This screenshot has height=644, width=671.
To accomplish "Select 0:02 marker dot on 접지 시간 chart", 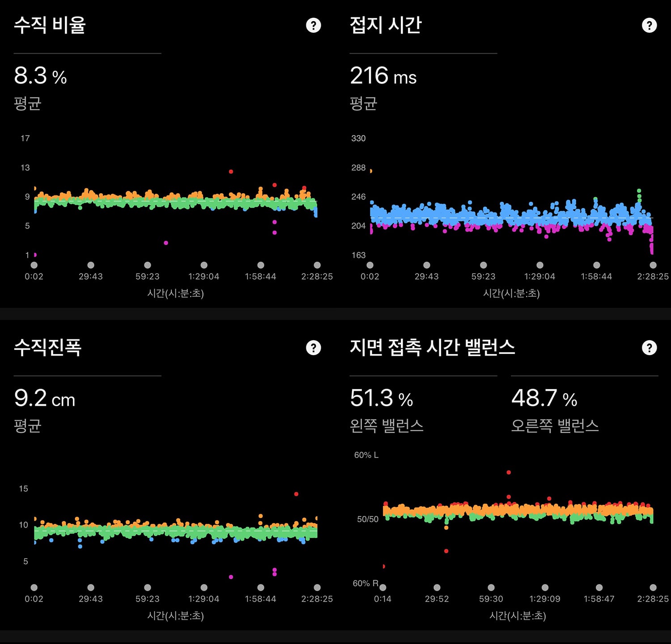I will [x=370, y=265].
